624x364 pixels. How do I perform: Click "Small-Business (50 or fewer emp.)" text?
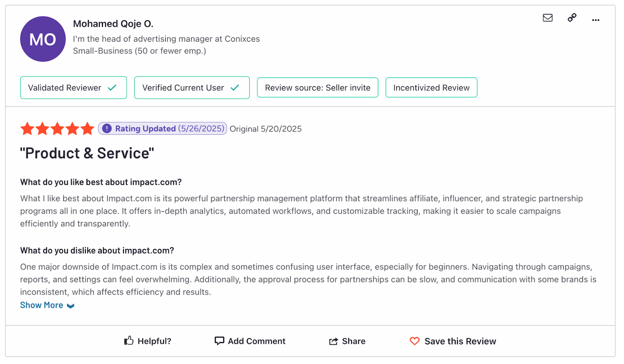(140, 51)
